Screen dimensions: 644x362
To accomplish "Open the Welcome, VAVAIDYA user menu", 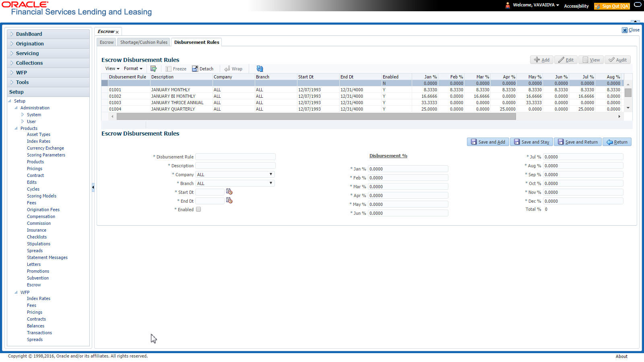I will [536, 5].
